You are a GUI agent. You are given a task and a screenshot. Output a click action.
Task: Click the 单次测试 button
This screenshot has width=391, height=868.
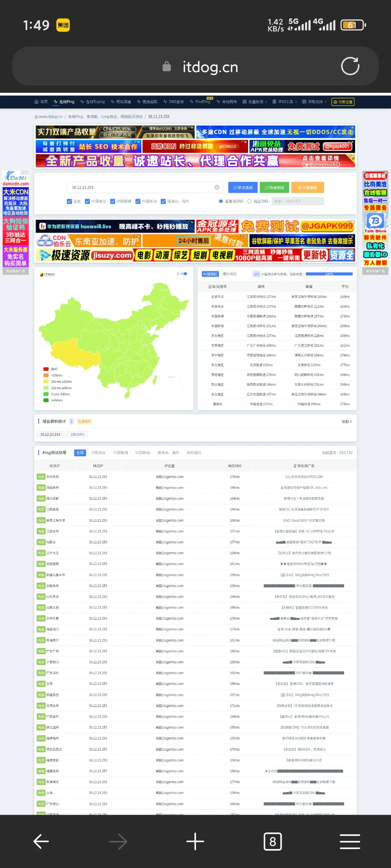243,187
